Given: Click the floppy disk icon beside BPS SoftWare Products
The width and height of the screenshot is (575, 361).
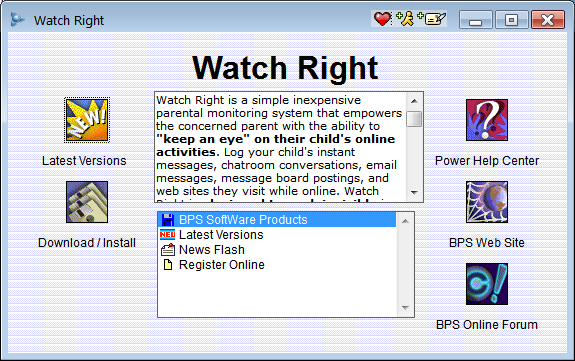Looking at the screenshot, I should click(168, 219).
